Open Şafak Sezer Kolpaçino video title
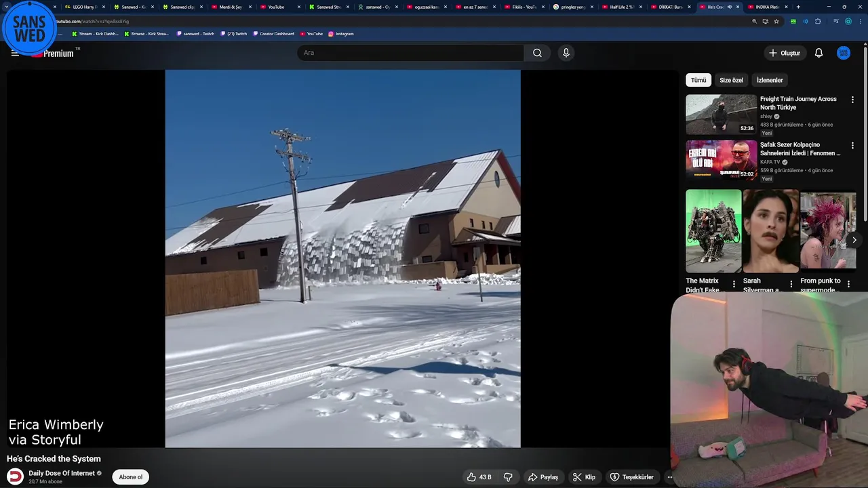This screenshot has width=868, height=488. (x=800, y=149)
